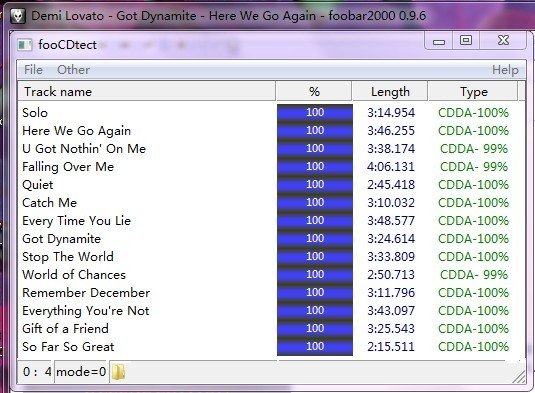Minimize the fooCDtect window
Viewport: 535px width, 393px height.
click(x=439, y=41)
